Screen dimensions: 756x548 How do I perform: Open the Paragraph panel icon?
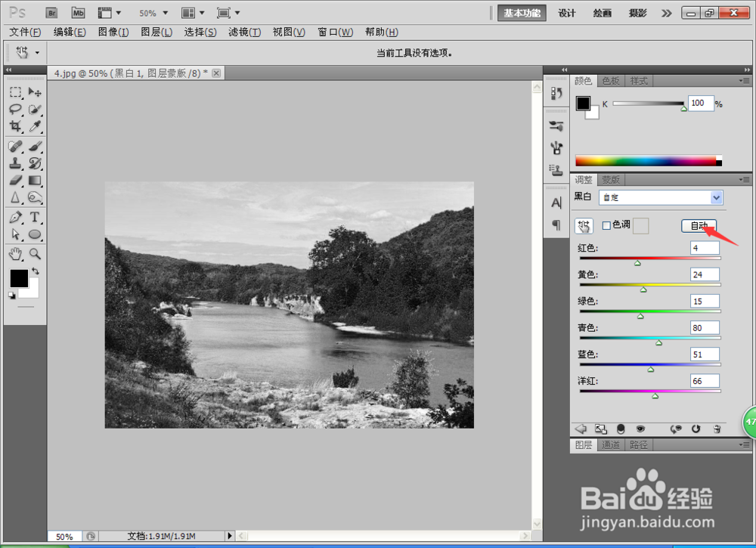pyautogui.click(x=556, y=224)
